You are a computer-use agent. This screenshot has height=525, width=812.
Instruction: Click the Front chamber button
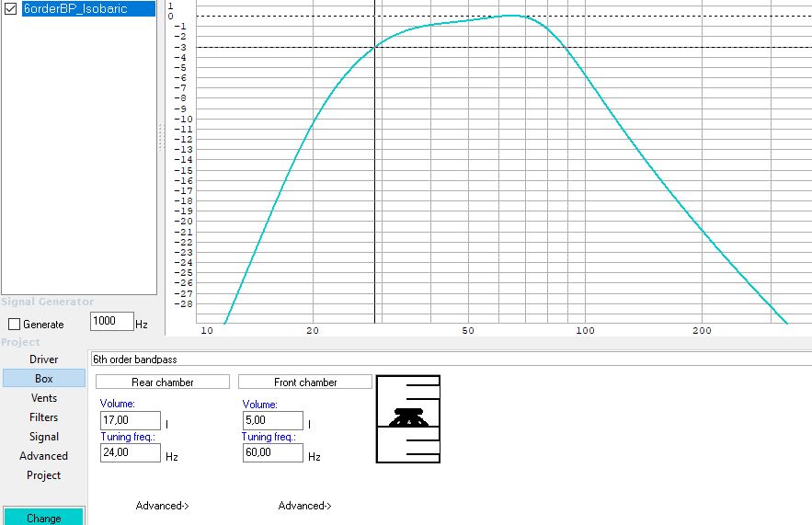305,382
